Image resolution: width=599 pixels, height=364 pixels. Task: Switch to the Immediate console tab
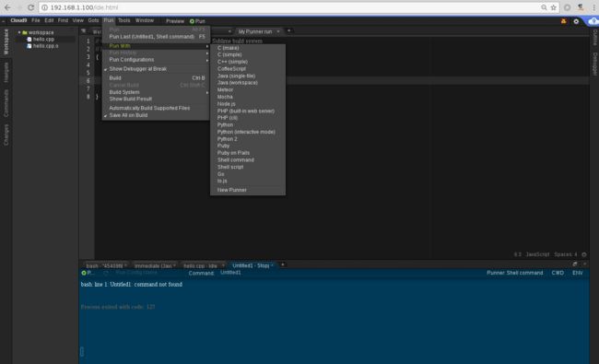pos(155,265)
